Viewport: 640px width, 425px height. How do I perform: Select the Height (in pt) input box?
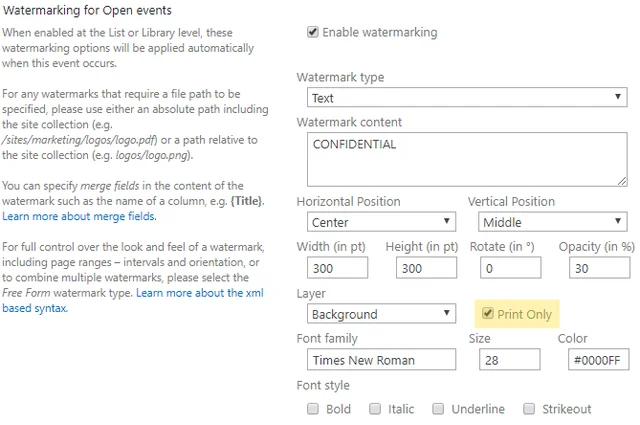click(426, 268)
